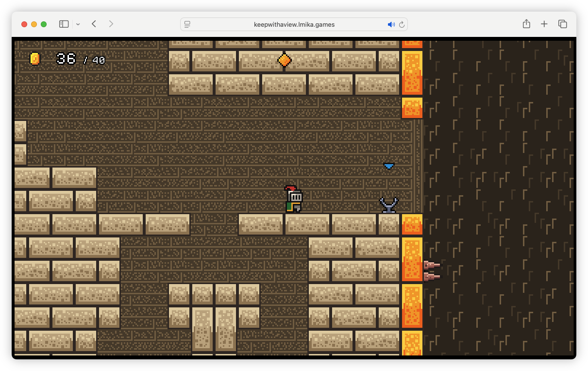Click the knight character
Image resolution: width=588 pixels, height=371 pixels.
(293, 199)
